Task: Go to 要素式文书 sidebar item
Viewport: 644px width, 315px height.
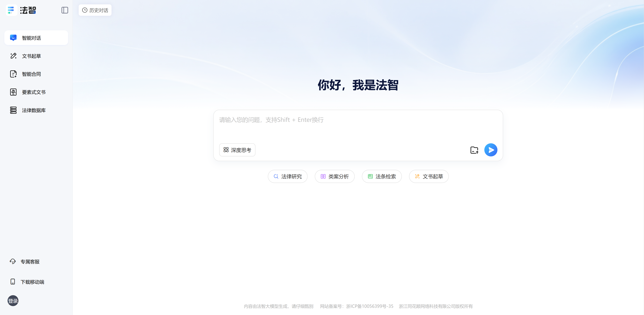Action: [34, 92]
